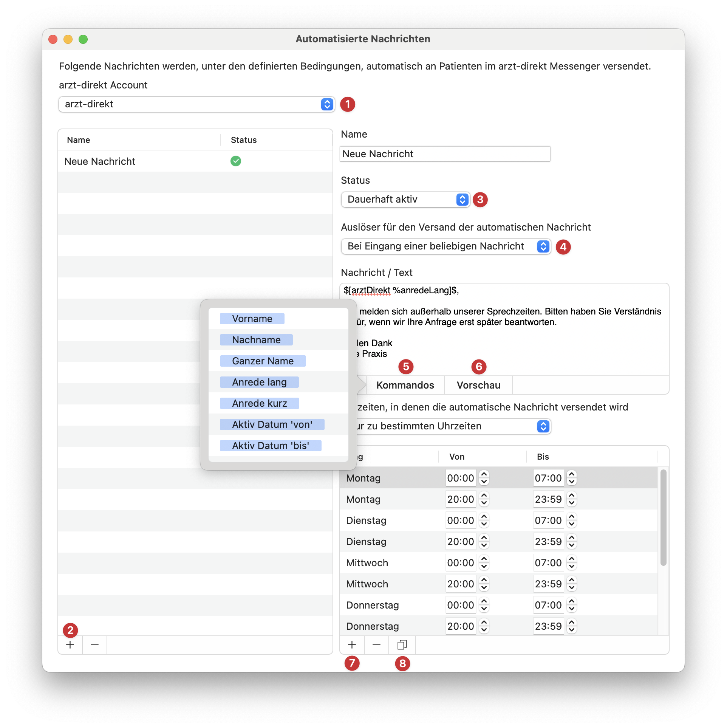Step first Mittwoch Bis time 07:00
This screenshot has width=727, height=728.
point(572,563)
